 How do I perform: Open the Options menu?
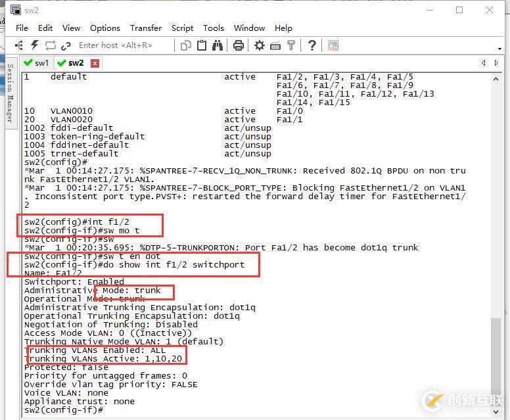[105, 28]
